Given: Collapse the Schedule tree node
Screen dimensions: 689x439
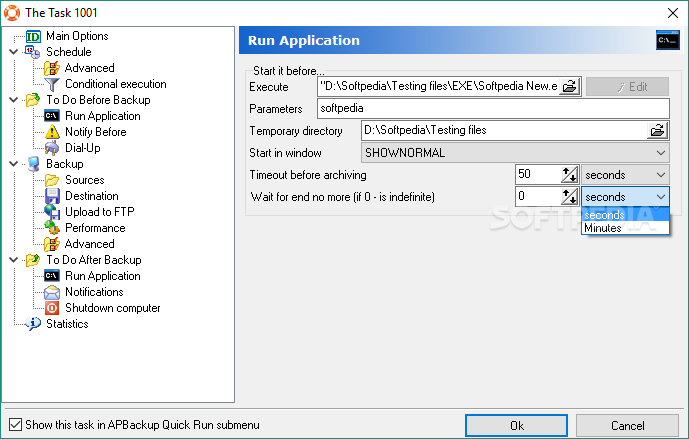Looking at the screenshot, I should pyautogui.click(x=14, y=52).
